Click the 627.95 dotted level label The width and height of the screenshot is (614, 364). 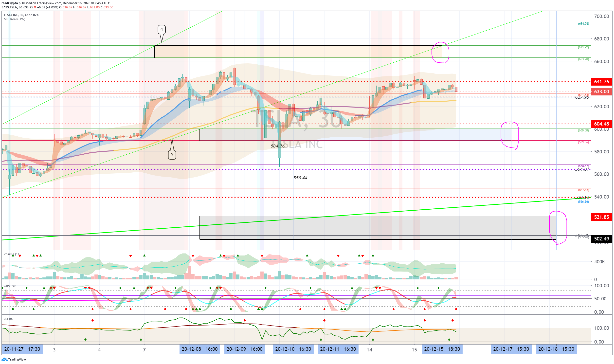coord(582,97)
